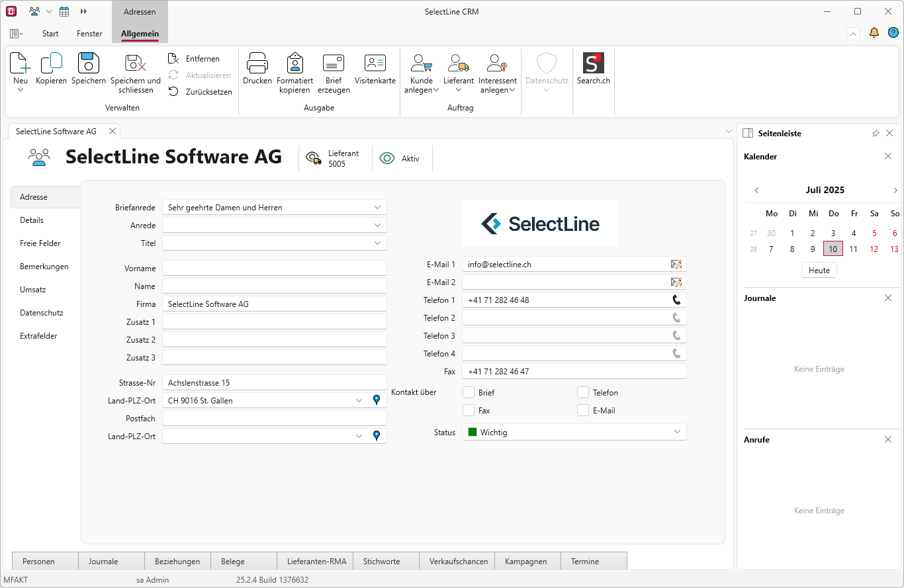Click the Strasse-Nr field Achslenstrasse 15
The height and width of the screenshot is (588, 904).
[x=274, y=382]
